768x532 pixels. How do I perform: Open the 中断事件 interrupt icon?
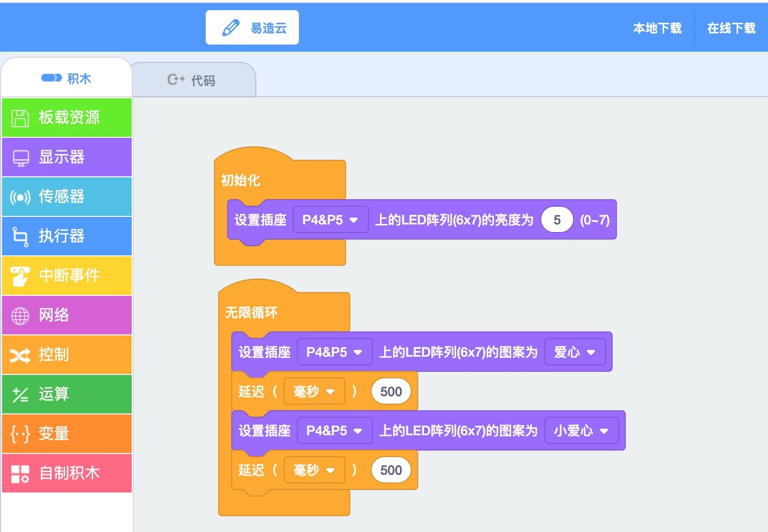[x=20, y=276]
